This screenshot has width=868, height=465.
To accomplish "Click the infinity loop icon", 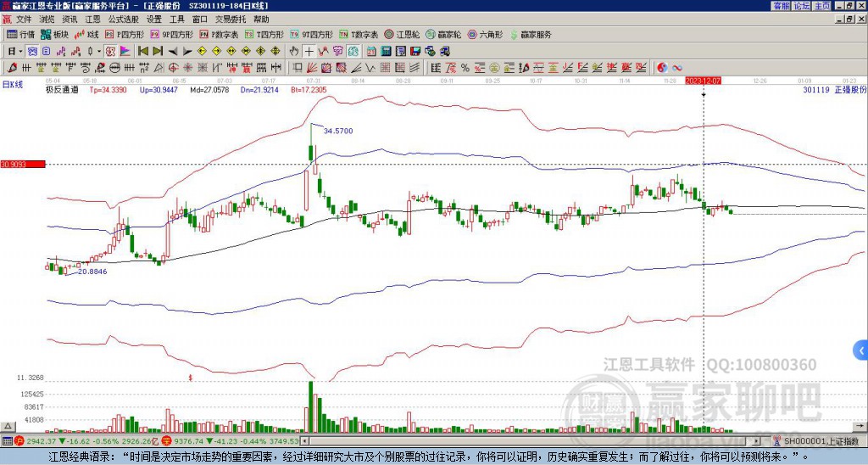I will tap(677, 68).
